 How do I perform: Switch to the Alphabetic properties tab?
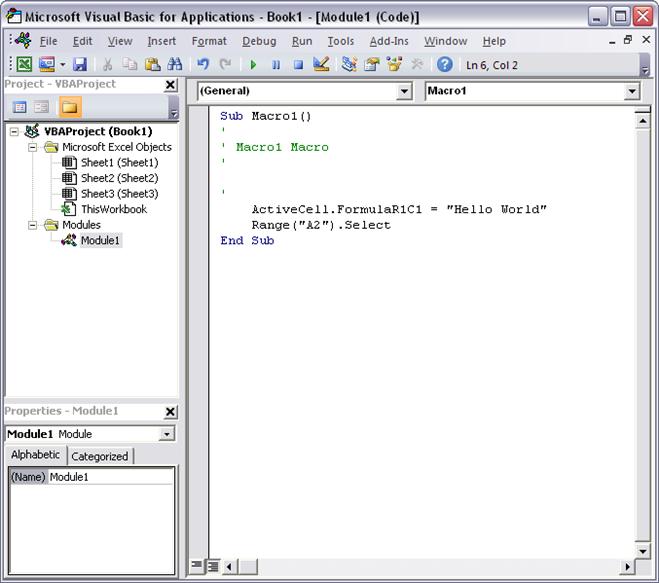(x=36, y=455)
